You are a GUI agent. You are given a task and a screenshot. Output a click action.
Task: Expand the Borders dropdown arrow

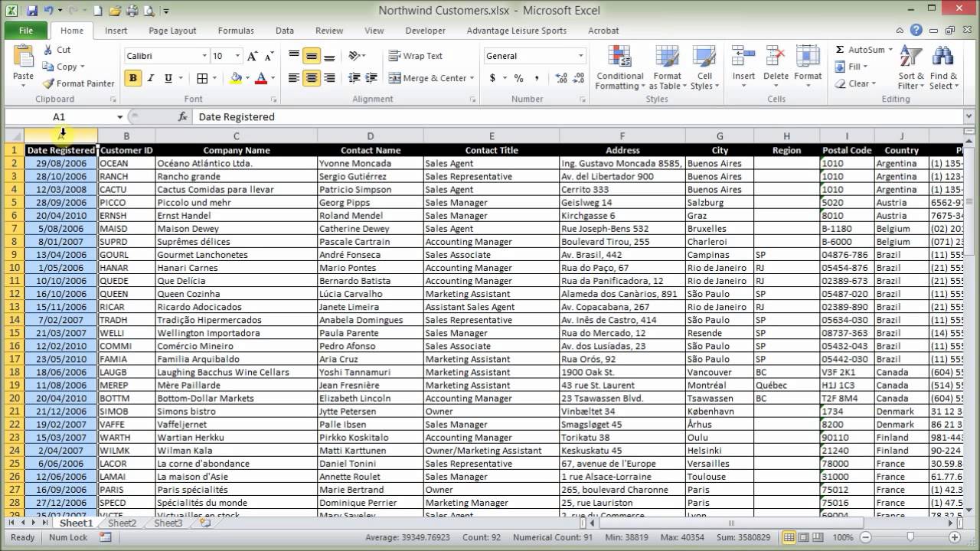pos(215,78)
